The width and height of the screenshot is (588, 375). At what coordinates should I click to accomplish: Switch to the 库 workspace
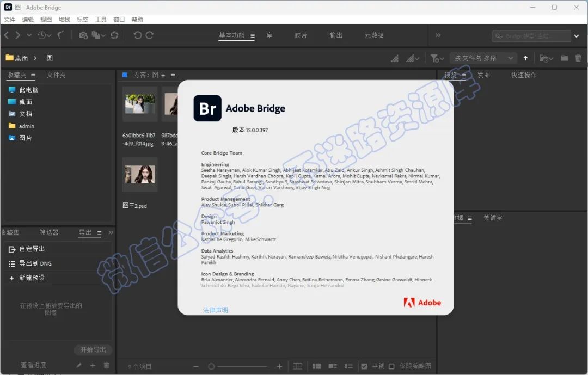[x=269, y=35]
